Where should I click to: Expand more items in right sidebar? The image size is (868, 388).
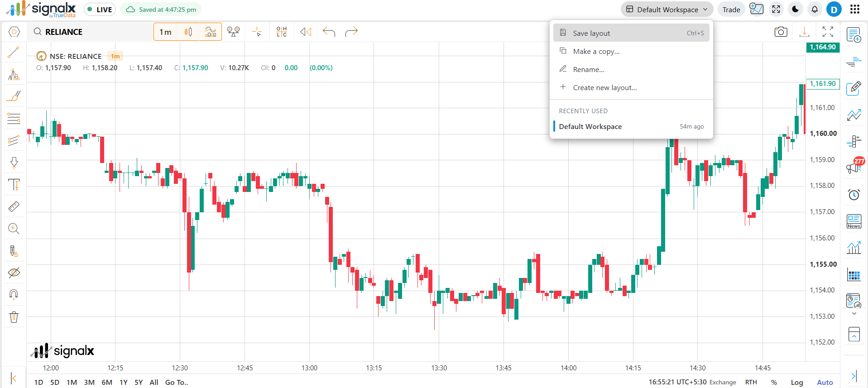(854, 313)
